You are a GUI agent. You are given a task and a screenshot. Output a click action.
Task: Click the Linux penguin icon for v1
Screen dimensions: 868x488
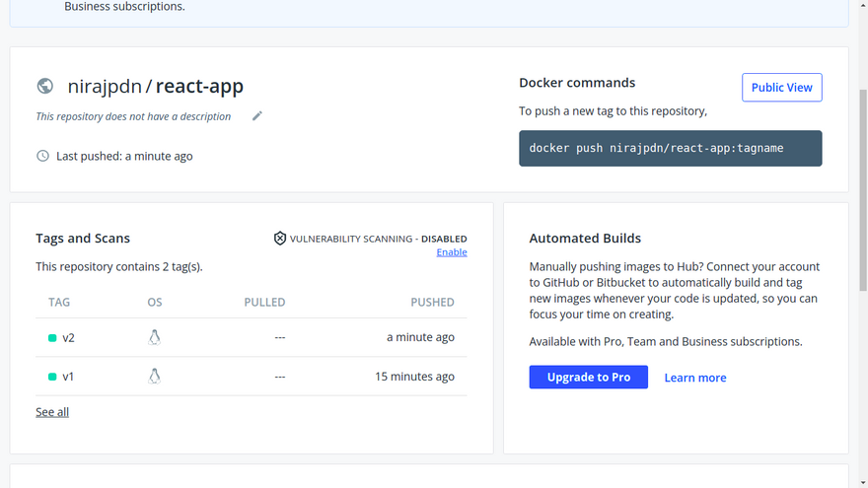pyautogui.click(x=154, y=377)
